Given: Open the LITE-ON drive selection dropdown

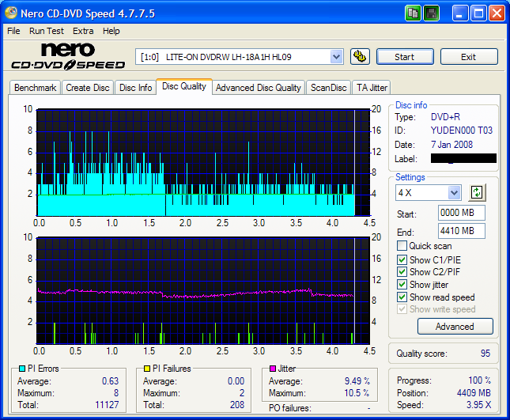Looking at the screenshot, I should (x=336, y=57).
